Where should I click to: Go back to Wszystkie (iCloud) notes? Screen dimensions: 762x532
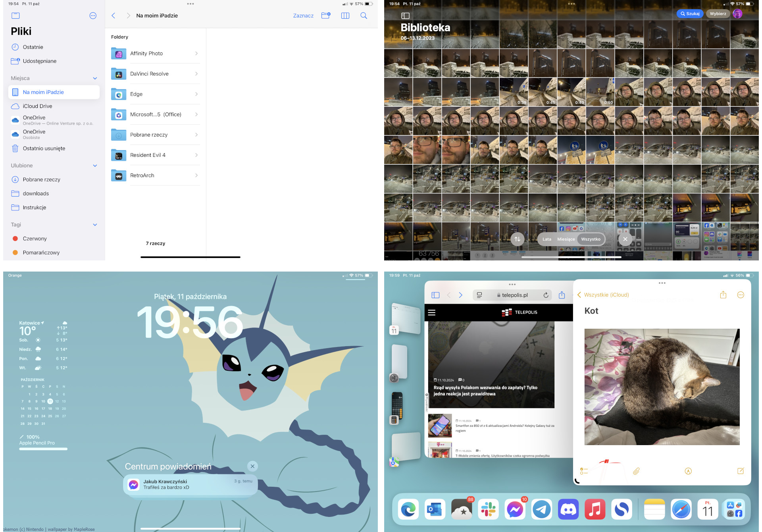[603, 295]
